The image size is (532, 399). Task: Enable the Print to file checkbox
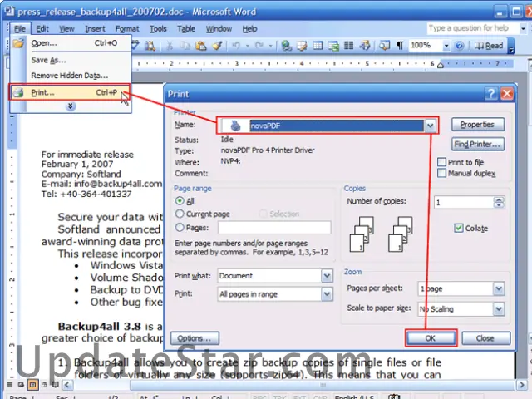(441, 162)
